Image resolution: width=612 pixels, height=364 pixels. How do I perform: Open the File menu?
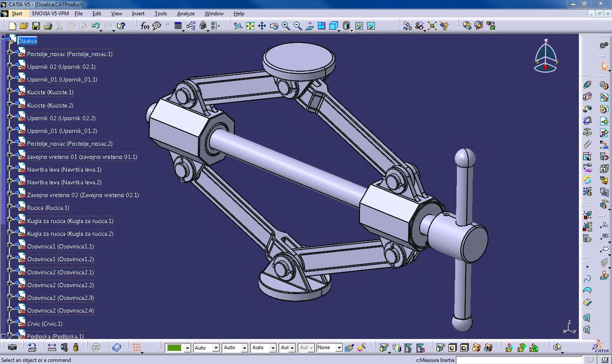coord(78,13)
